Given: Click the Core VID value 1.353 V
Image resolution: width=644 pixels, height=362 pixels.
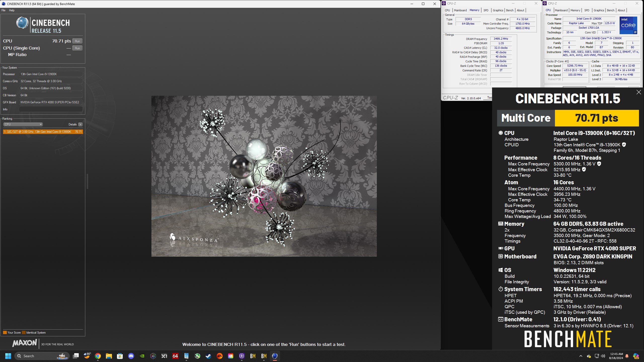Looking at the screenshot, I should tap(606, 32).
